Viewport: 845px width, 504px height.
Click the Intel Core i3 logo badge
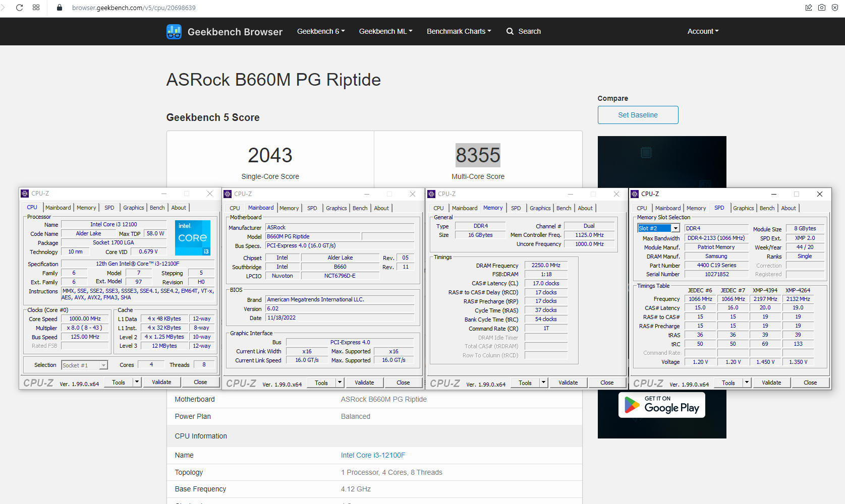(x=193, y=238)
